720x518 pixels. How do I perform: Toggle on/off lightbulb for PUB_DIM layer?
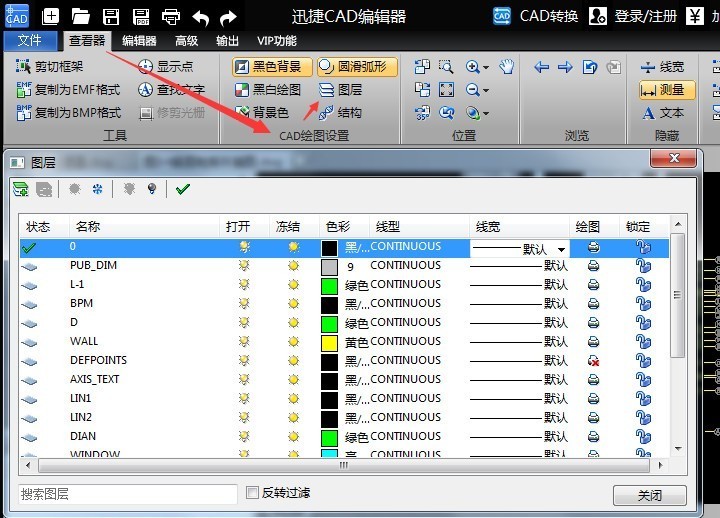[x=243, y=266]
